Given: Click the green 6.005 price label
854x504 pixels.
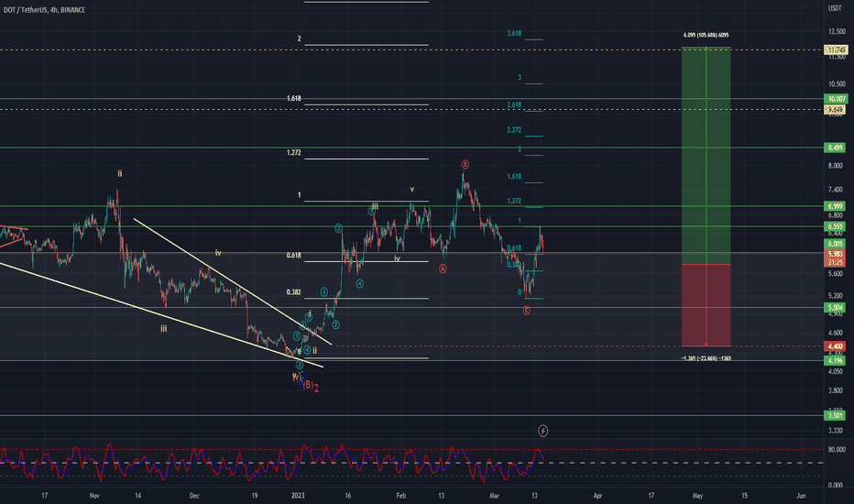Looking at the screenshot, I should pos(835,244).
